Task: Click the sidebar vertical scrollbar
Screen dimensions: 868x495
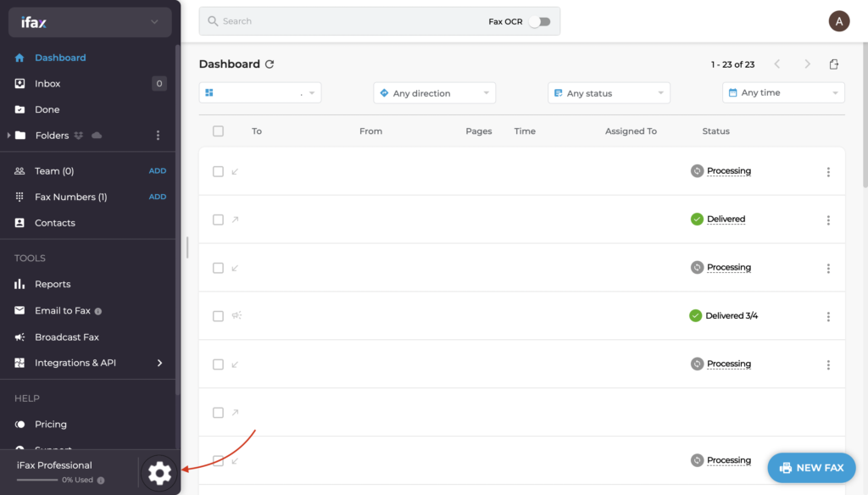Action: pyautogui.click(x=178, y=220)
